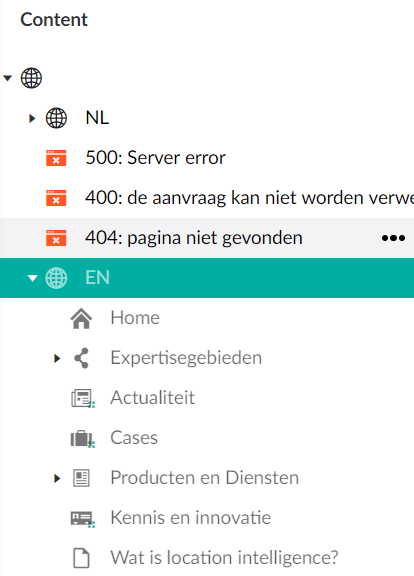Collapse the EN tree node

tap(32, 278)
